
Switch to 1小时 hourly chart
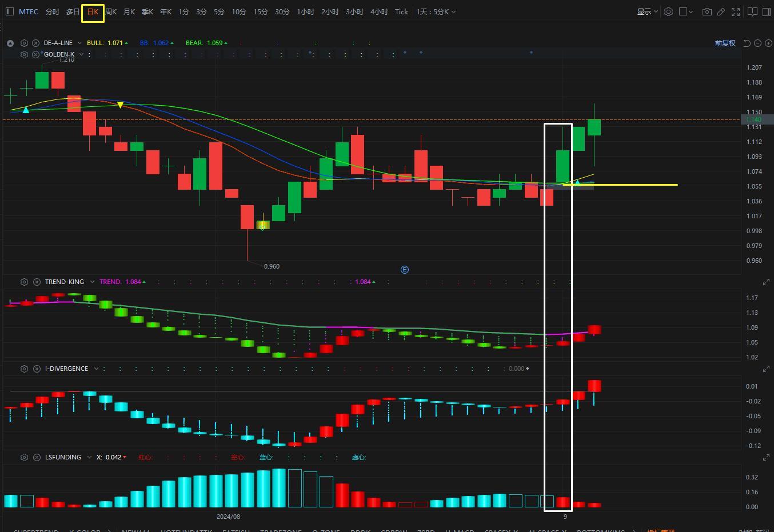coord(305,11)
